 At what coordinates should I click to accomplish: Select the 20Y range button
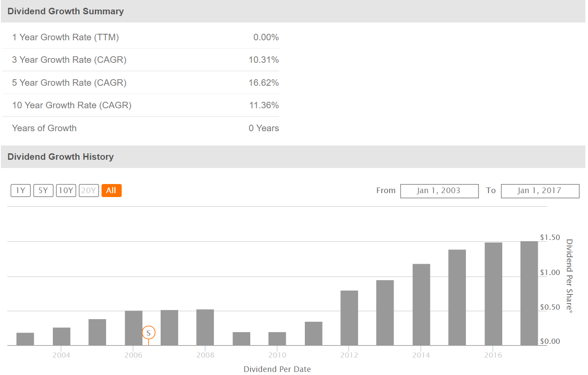pyautogui.click(x=89, y=191)
